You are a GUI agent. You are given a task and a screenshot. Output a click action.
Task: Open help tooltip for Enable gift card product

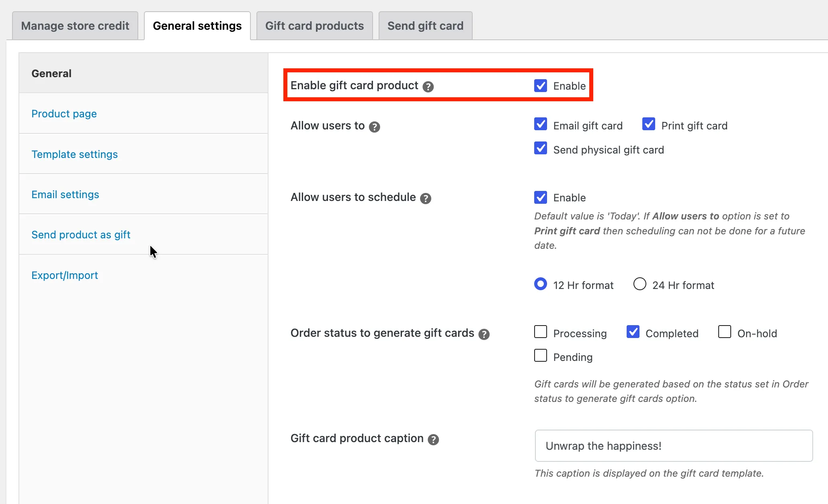click(x=428, y=86)
